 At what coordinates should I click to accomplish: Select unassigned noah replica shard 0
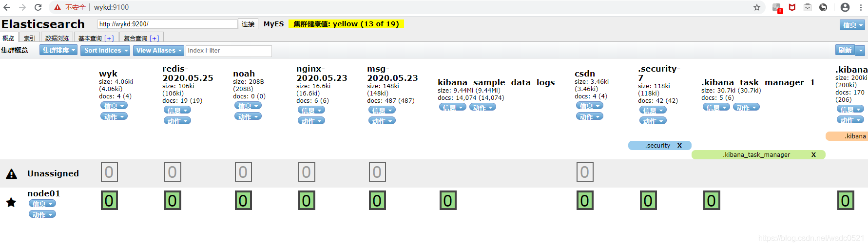(243, 172)
